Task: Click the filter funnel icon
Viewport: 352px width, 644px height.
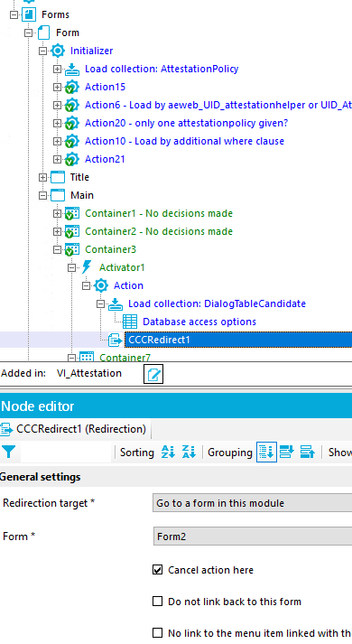Action: [x=9, y=453]
